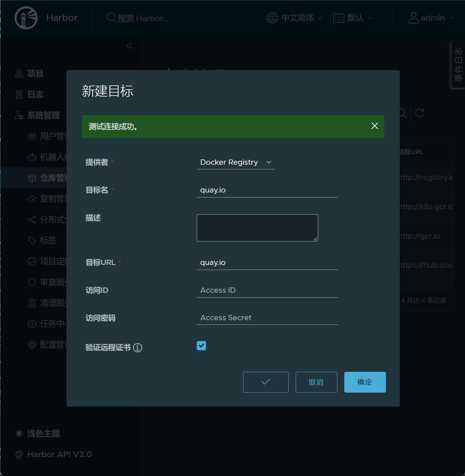Open 项目 in the sidebar
The height and width of the screenshot is (476, 465).
coord(35,74)
